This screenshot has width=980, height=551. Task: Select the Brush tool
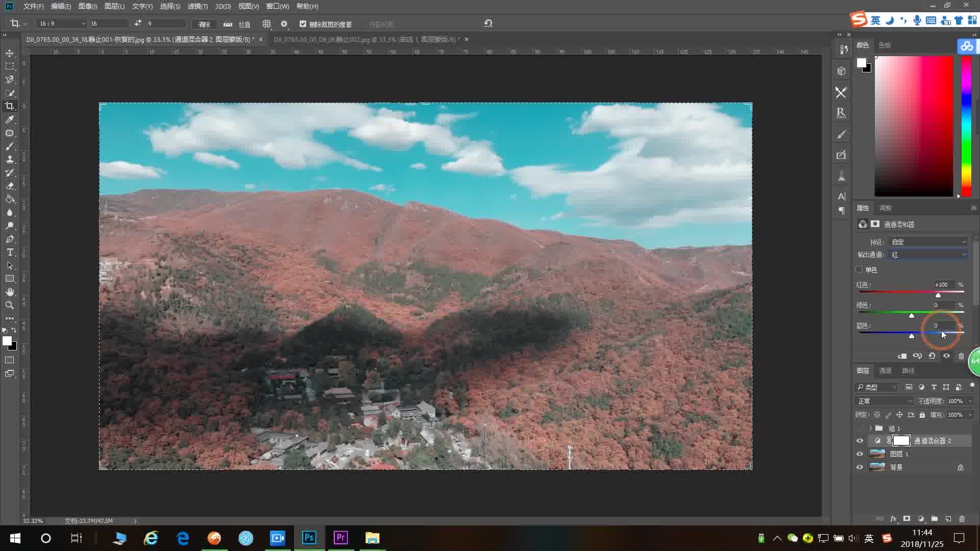point(10,146)
